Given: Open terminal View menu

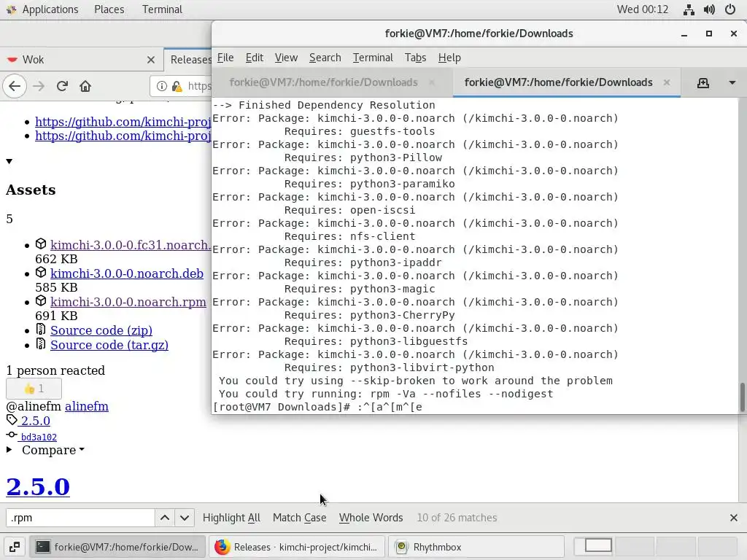Looking at the screenshot, I should coord(286,58).
